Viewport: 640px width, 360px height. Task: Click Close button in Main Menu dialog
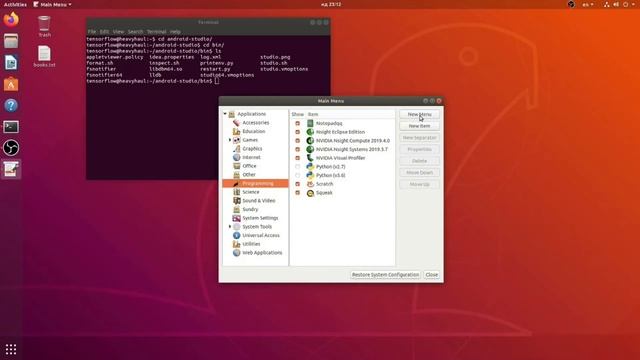point(431,275)
